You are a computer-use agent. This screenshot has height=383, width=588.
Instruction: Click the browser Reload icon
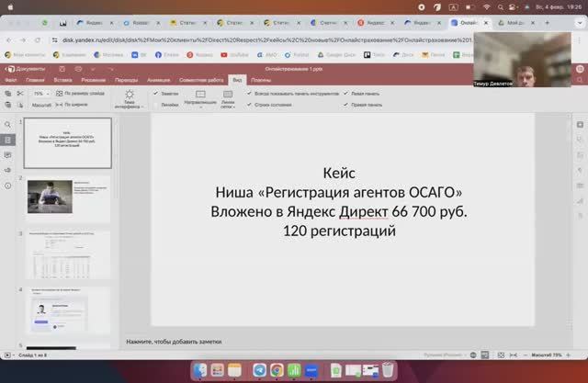tap(38, 39)
